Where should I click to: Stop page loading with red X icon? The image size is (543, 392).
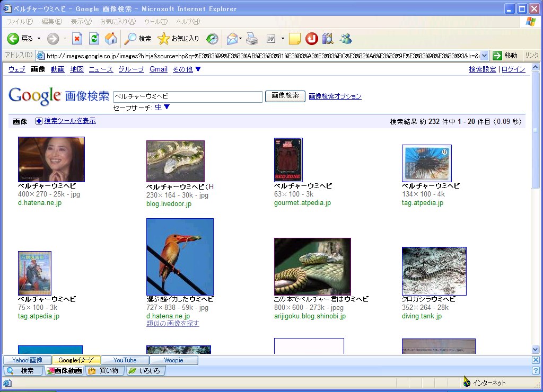pos(77,38)
